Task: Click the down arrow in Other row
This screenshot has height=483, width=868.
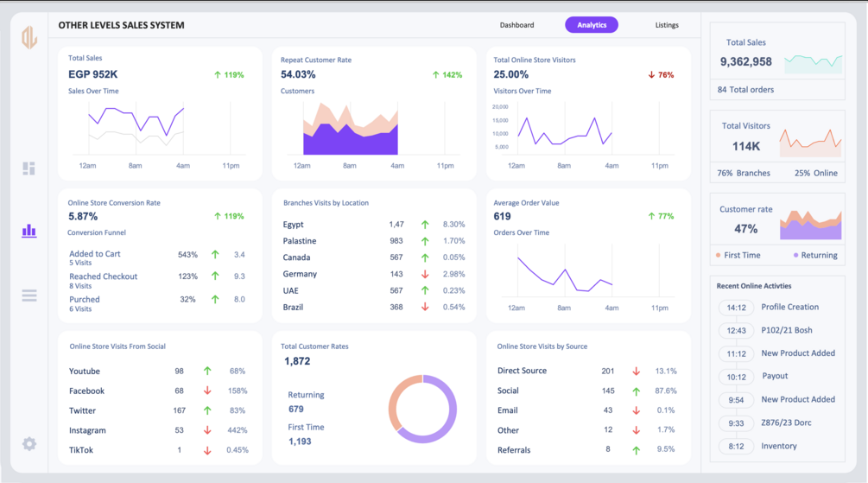Action: click(x=636, y=429)
